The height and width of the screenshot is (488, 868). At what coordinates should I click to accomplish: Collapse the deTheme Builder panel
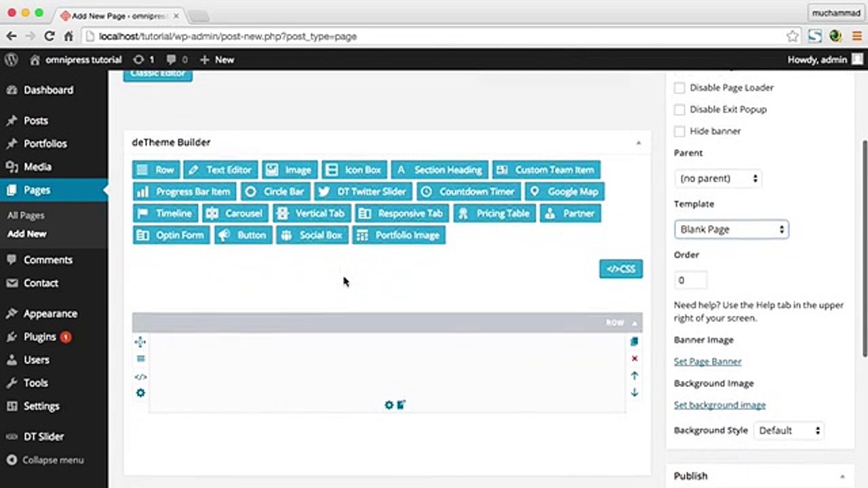638,143
